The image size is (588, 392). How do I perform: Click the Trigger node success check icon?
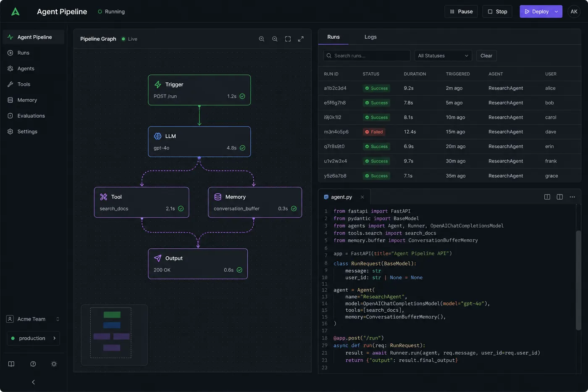click(x=242, y=96)
